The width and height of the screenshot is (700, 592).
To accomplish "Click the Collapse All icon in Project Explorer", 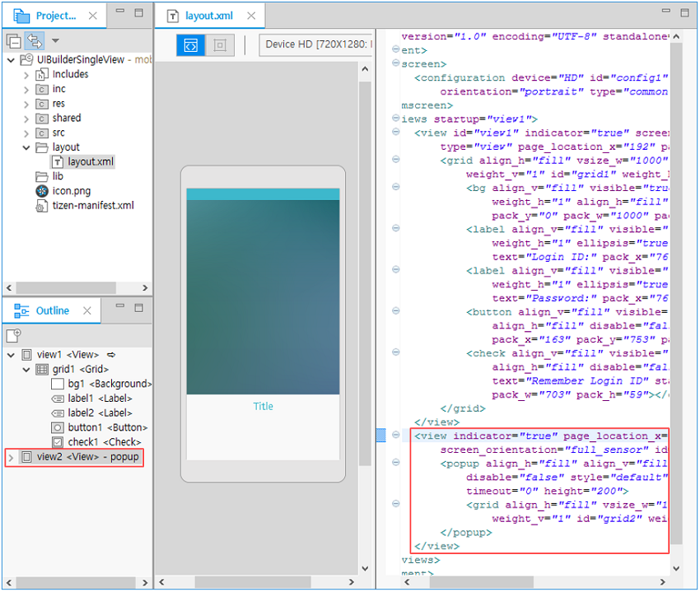I will pyautogui.click(x=14, y=41).
